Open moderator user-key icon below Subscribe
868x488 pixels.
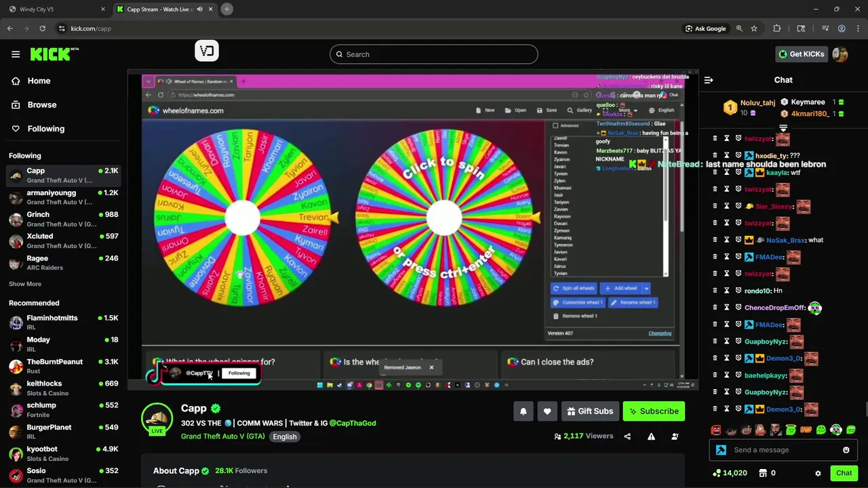pyautogui.click(x=675, y=436)
